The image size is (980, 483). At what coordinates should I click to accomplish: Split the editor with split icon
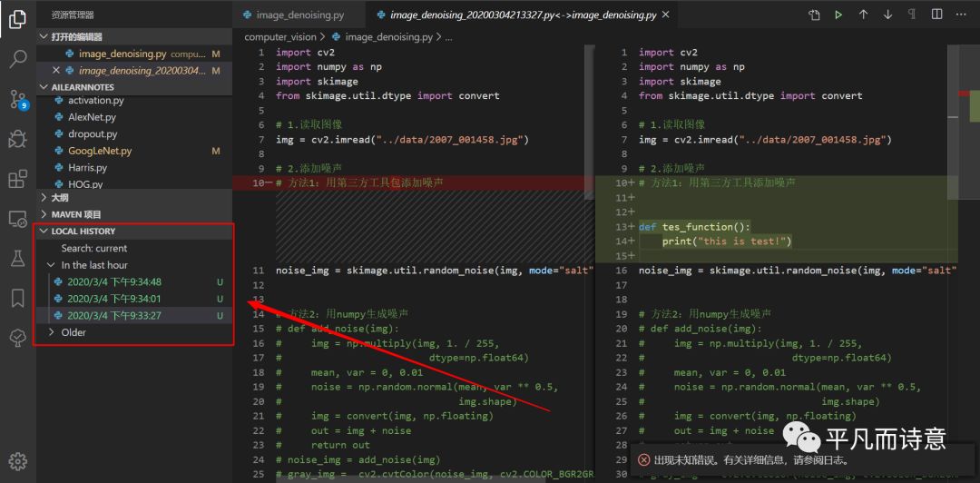coord(936,15)
